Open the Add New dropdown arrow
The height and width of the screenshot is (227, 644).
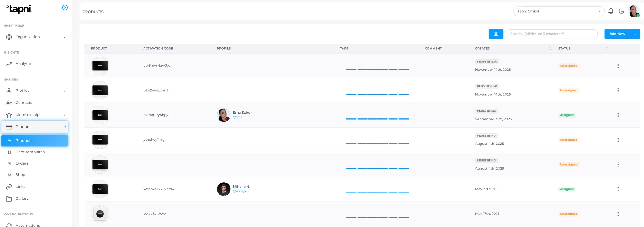pyautogui.click(x=635, y=34)
